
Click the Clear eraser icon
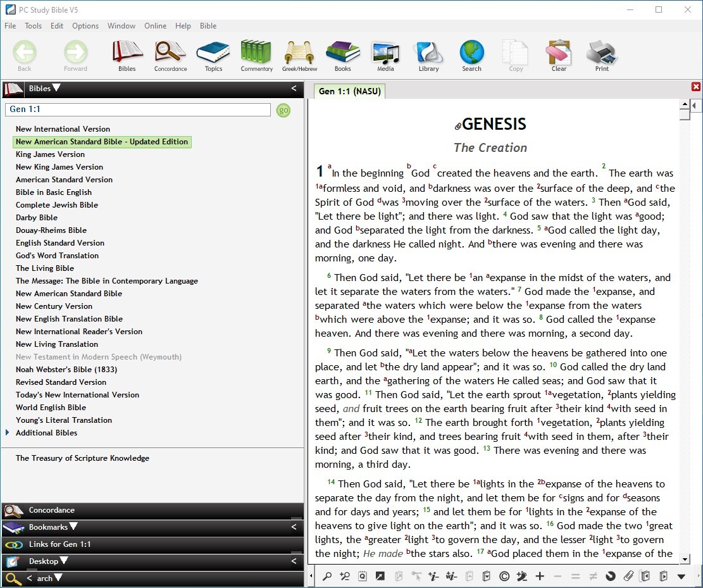point(559,56)
